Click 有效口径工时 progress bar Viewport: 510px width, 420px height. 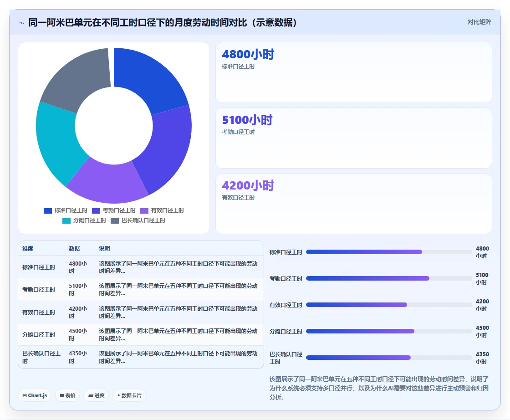click(x=389, y=305)
